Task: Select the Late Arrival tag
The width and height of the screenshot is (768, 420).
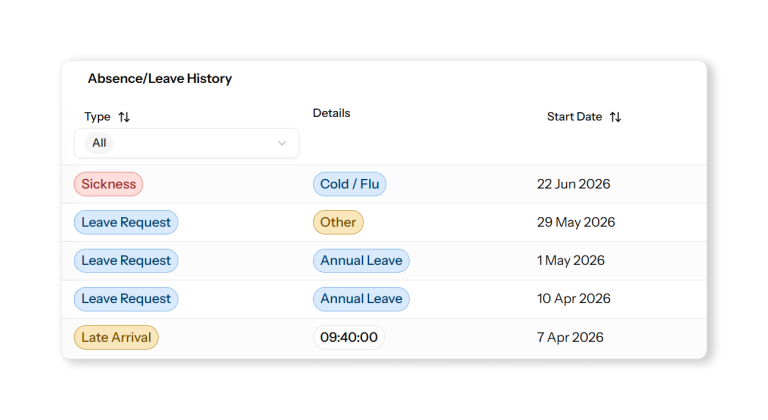Action: pyautogui.click(x=116, y=338)
